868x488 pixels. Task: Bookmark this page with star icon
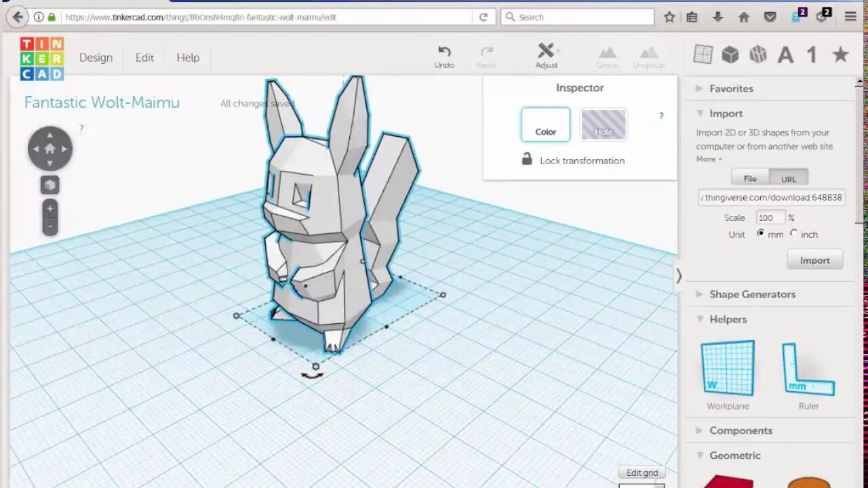click(669, 17)
